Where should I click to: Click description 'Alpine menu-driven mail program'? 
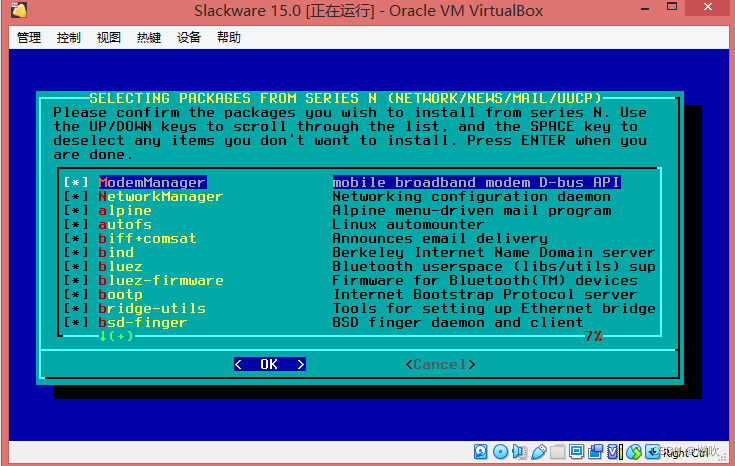[472, 210]
